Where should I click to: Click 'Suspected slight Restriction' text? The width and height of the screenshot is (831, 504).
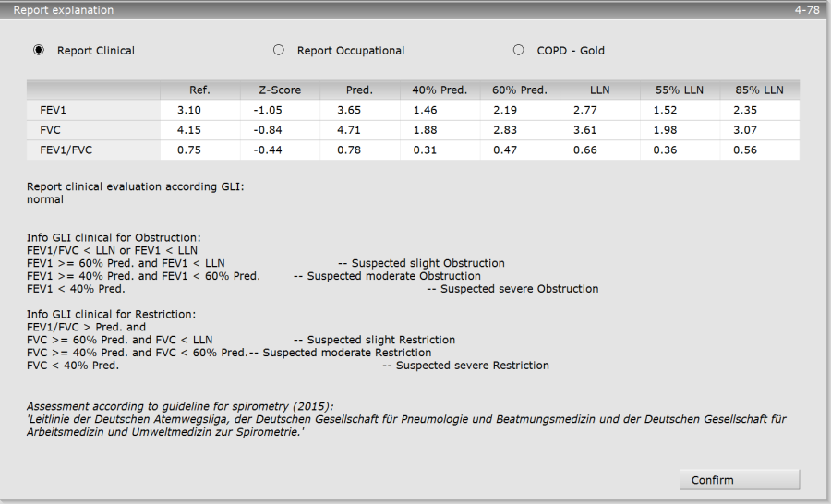pos(381,339)
